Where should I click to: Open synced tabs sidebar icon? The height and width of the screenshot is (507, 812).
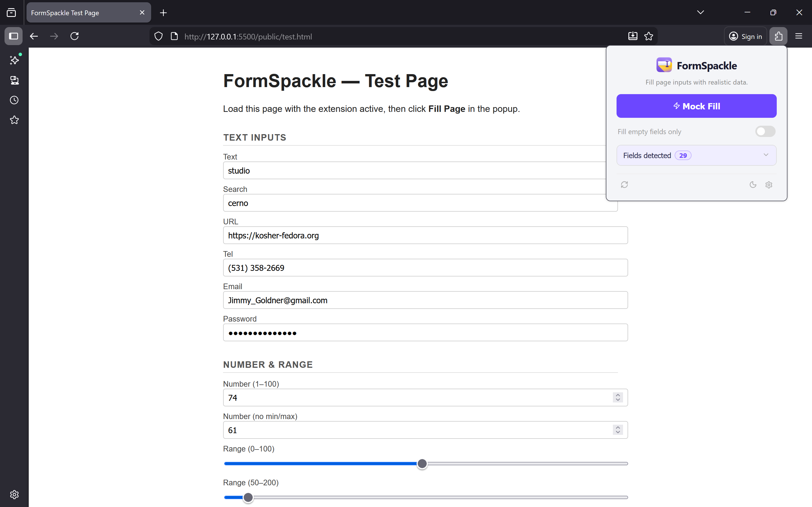point(14,80)
